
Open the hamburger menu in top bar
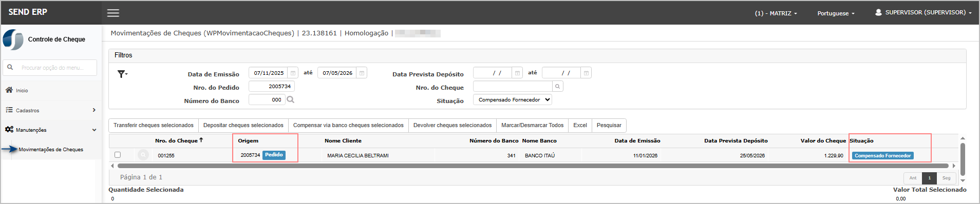point(113,13)
